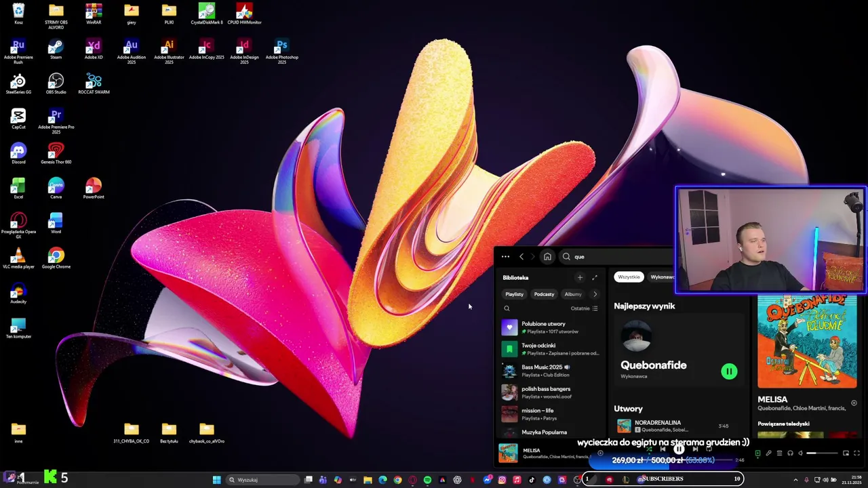868x488 pixels.
Task: Open CPUID HWMonitor desktop shortcut
Action: pyautogui.click(x=244, y=14)
